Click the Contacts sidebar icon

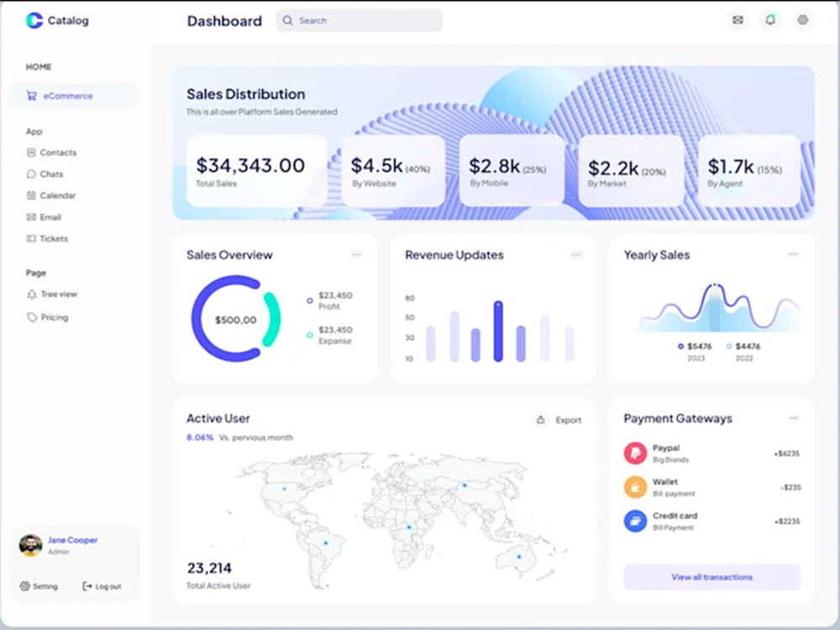(31, 153)
